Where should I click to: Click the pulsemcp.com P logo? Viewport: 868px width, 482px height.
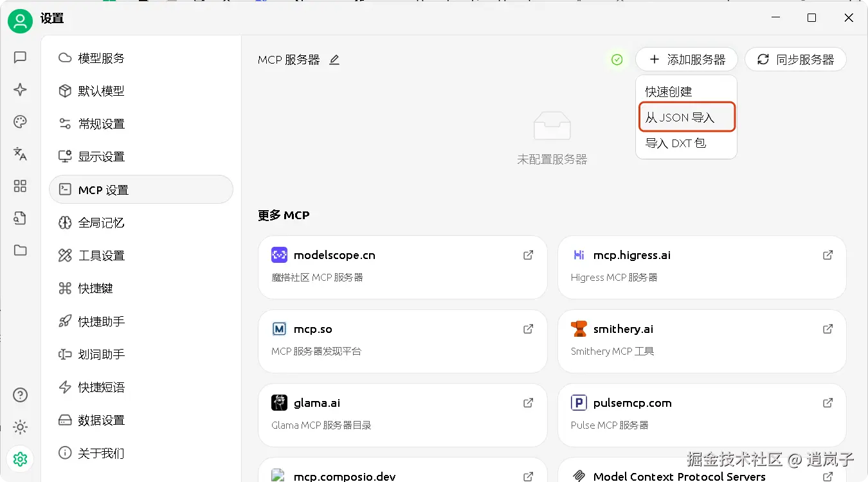coord(579,403)
